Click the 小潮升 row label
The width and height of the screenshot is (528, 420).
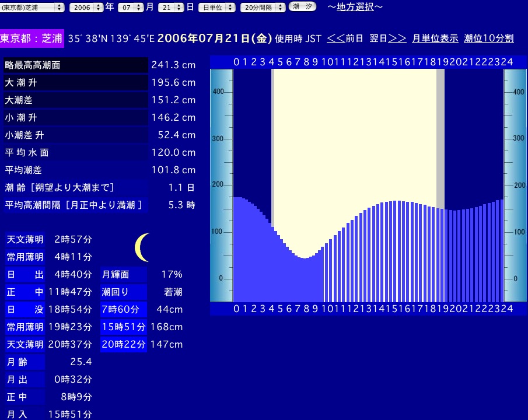pos(76,118)
